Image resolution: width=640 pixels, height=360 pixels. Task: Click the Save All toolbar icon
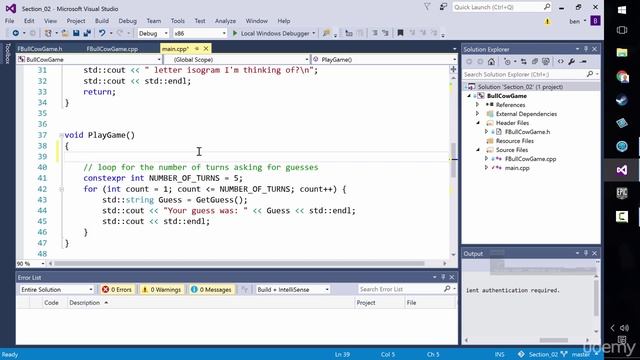tap(87, 33)
